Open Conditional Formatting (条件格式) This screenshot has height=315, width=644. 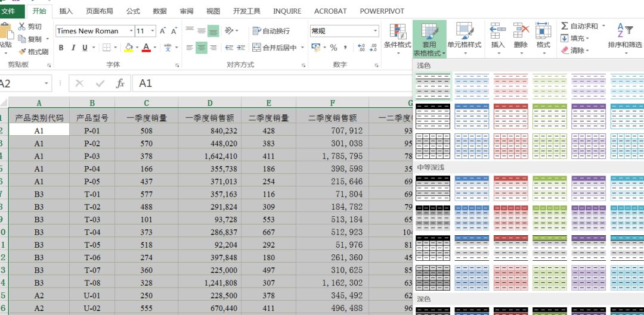[x=398, y=39]
